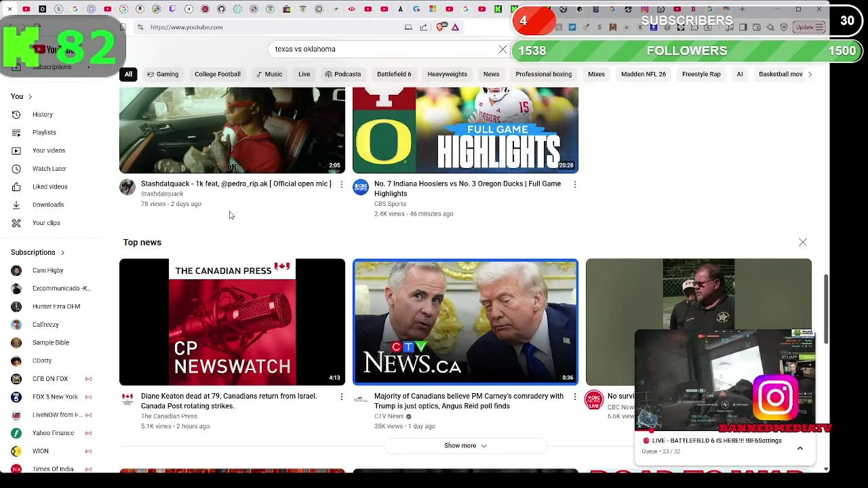Open the Diane Keaton dead at 79 title
This screenshot has height=488, width=868.
[x=229, y=401]
